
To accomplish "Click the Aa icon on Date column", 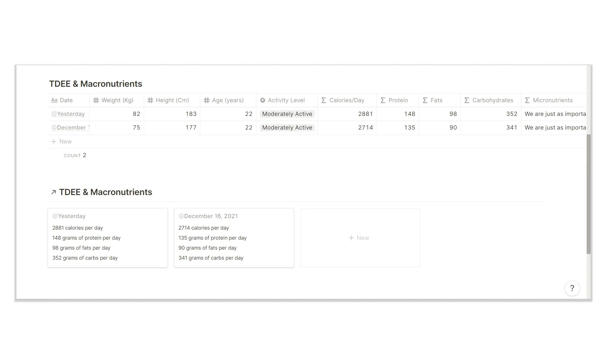I will tap(54, 100).
